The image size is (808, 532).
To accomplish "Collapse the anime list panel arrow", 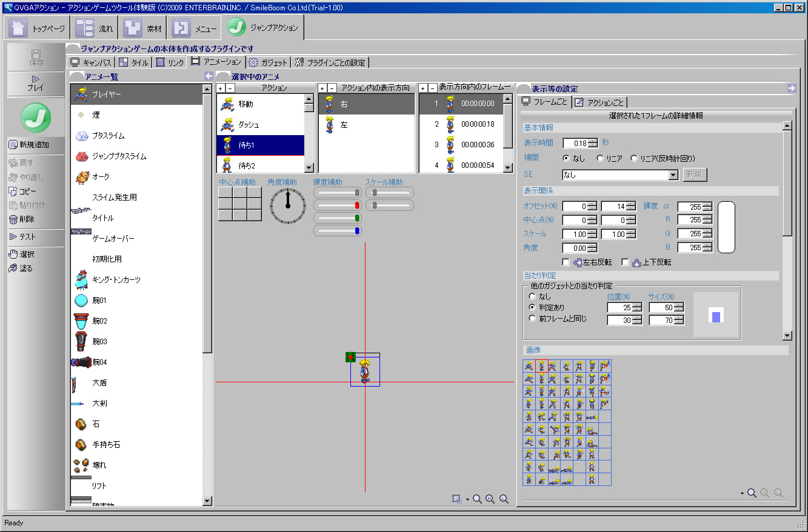I will [209, 76].
